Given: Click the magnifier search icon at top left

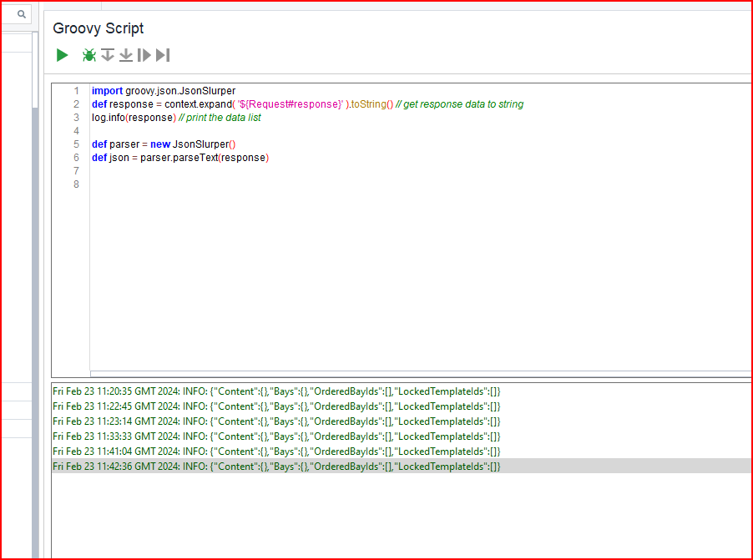Looking at the screenshot, I should (22, 14).
